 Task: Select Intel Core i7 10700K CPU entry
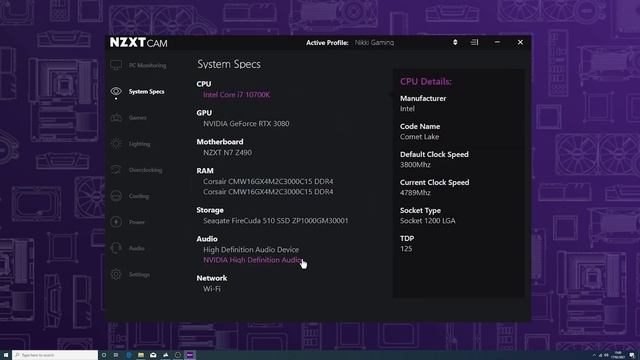(x=237, y=95)
